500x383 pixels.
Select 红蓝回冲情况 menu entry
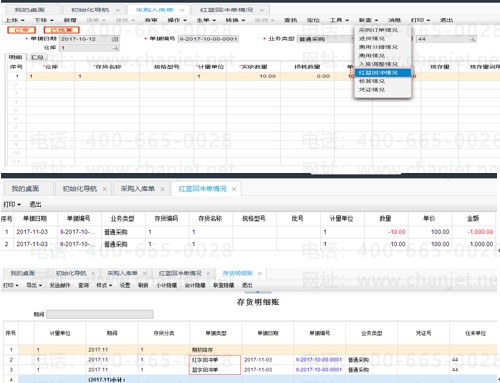tap(382, 73)
